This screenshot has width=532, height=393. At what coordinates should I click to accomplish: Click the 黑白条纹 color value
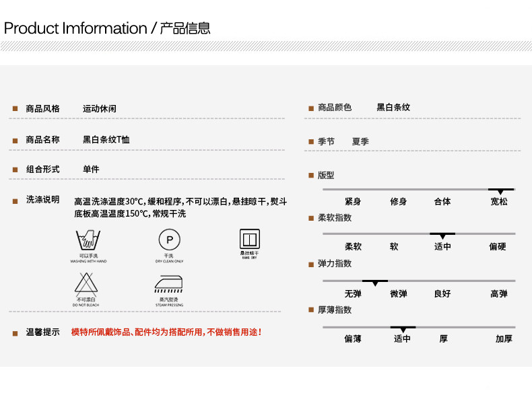(393, 107)
